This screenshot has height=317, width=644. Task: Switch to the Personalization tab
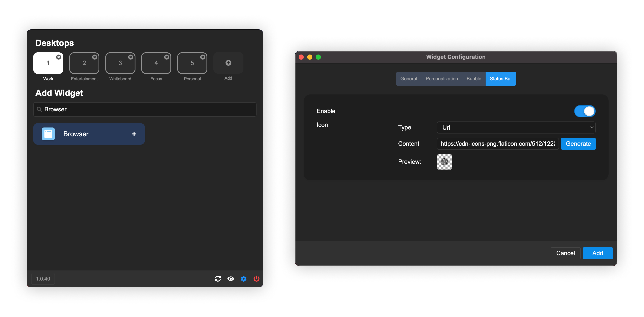(442, 79)
